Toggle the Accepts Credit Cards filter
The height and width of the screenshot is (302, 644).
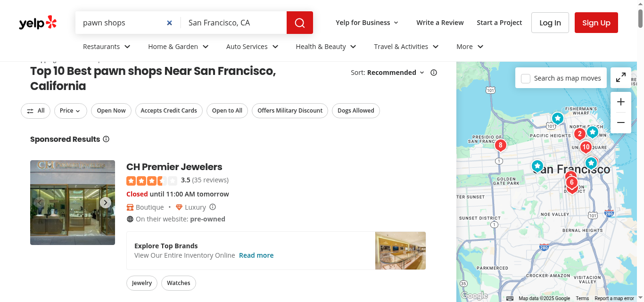coord(169,111)
